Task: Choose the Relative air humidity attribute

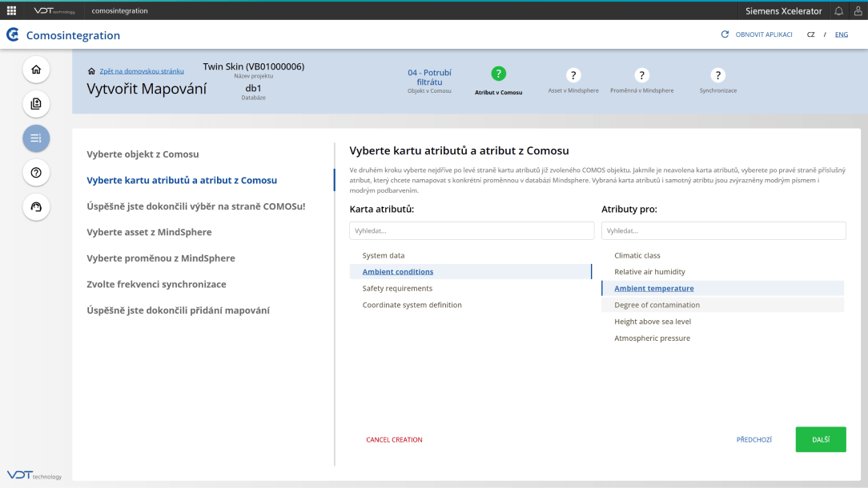Action: (649, 272)
